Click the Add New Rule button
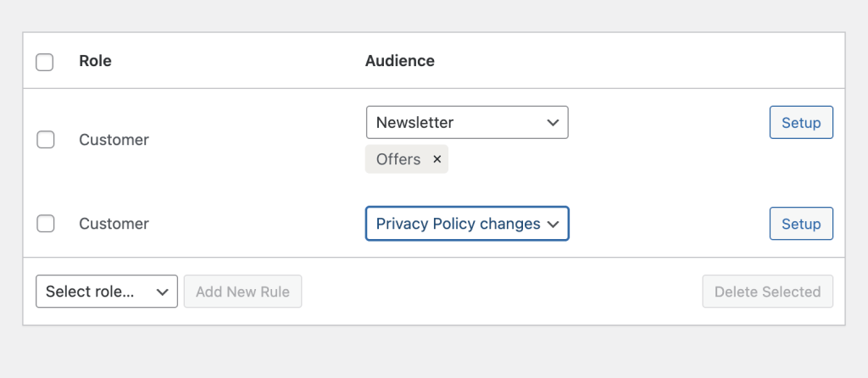 point(242,292)
